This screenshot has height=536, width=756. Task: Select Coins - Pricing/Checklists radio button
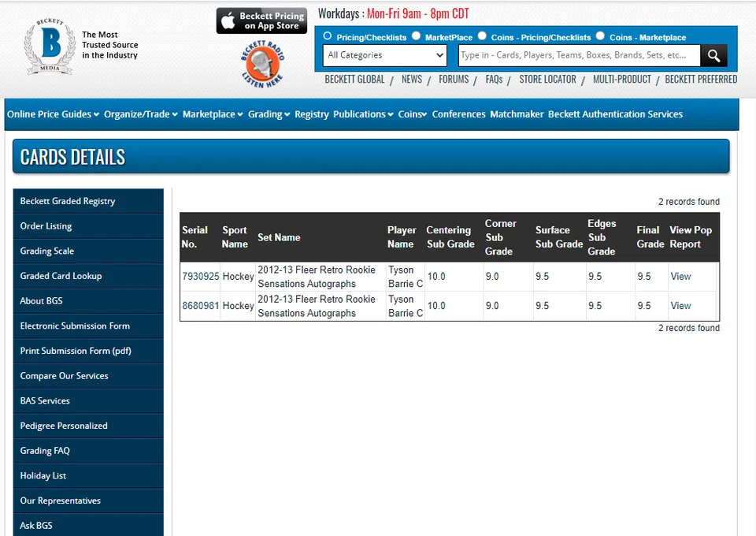pyautogui.click(x=482, y=36)
